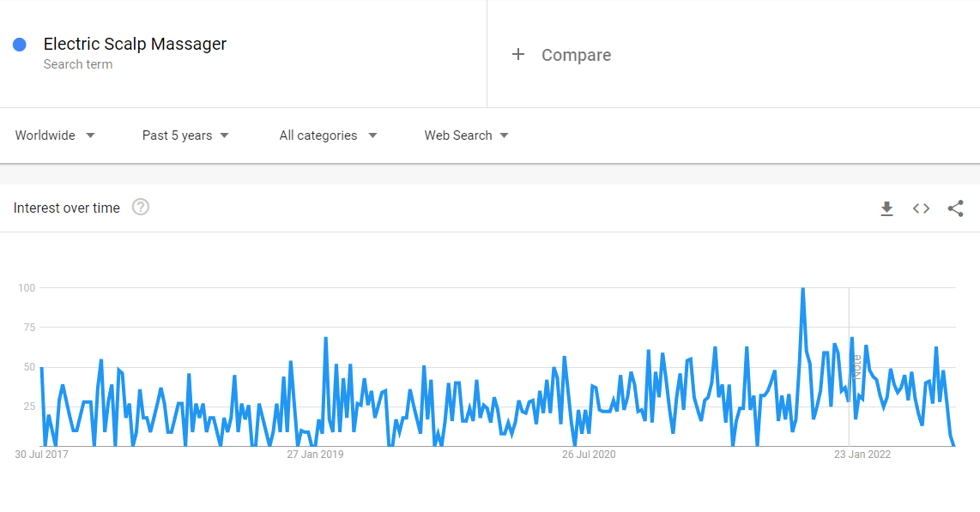Click the 30 Jul 2017 axis label
The width and height of the screenshot is (980, 512).
coord(41,455)
